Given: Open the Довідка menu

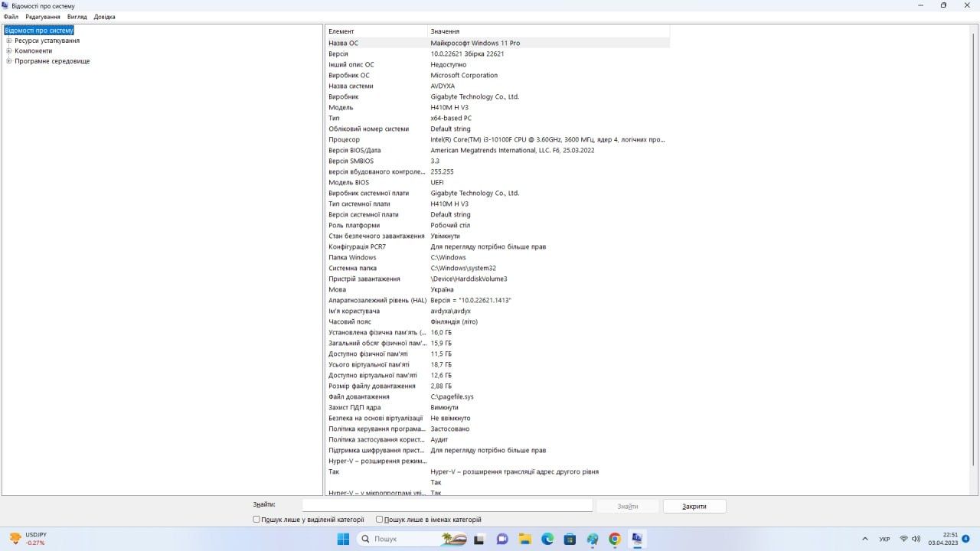Looking at the screenshot, I should tap(105, 16).
